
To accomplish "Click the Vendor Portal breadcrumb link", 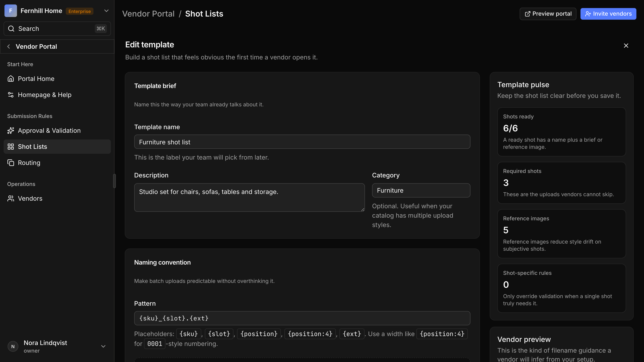I will coord(148,14).
